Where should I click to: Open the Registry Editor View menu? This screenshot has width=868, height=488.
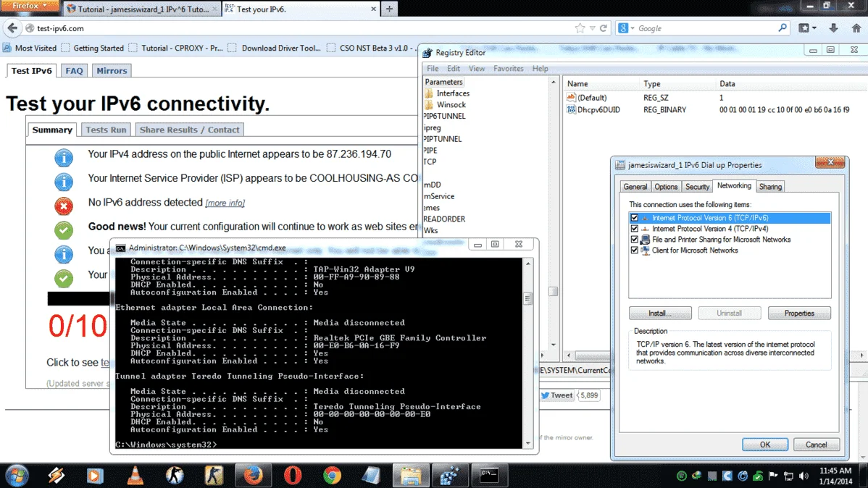pyautogui.click(x=477, y=69)
